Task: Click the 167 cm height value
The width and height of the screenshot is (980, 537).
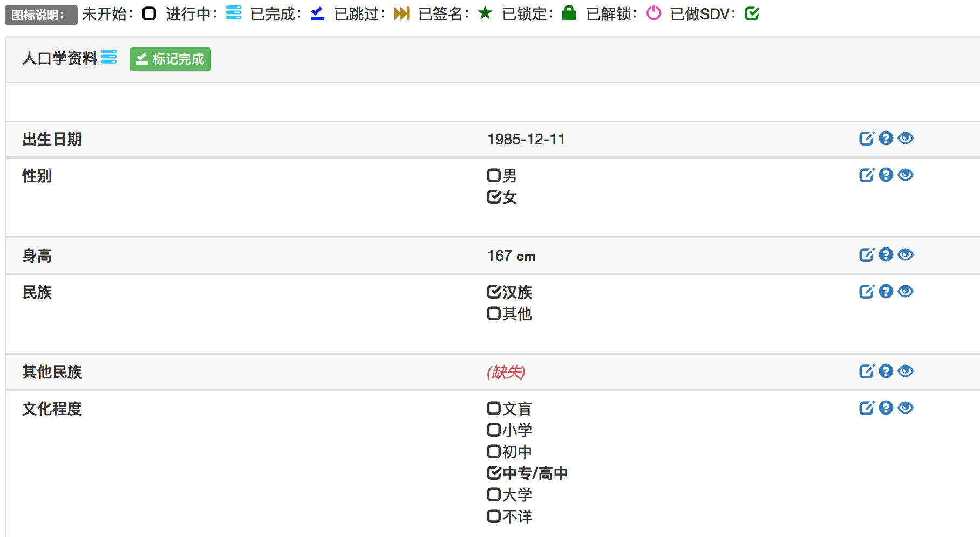Action: [511, 256]
